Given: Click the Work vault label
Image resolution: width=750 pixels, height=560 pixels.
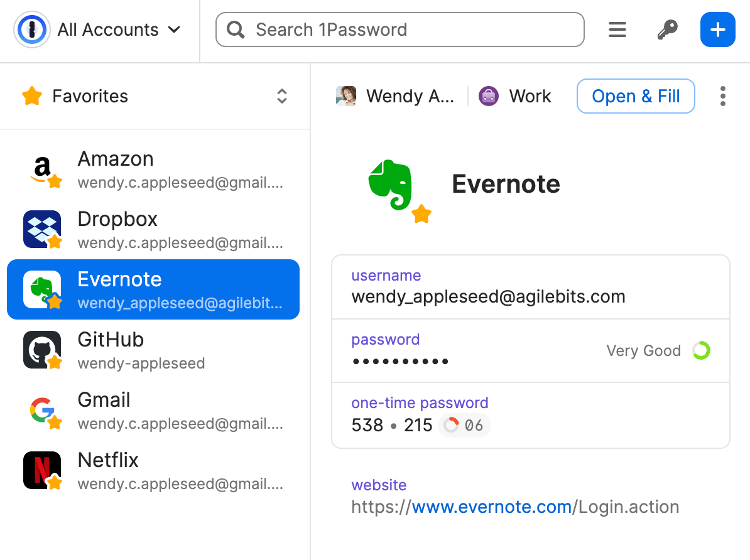Looking at the screenshot, I should tap(530, 96).
